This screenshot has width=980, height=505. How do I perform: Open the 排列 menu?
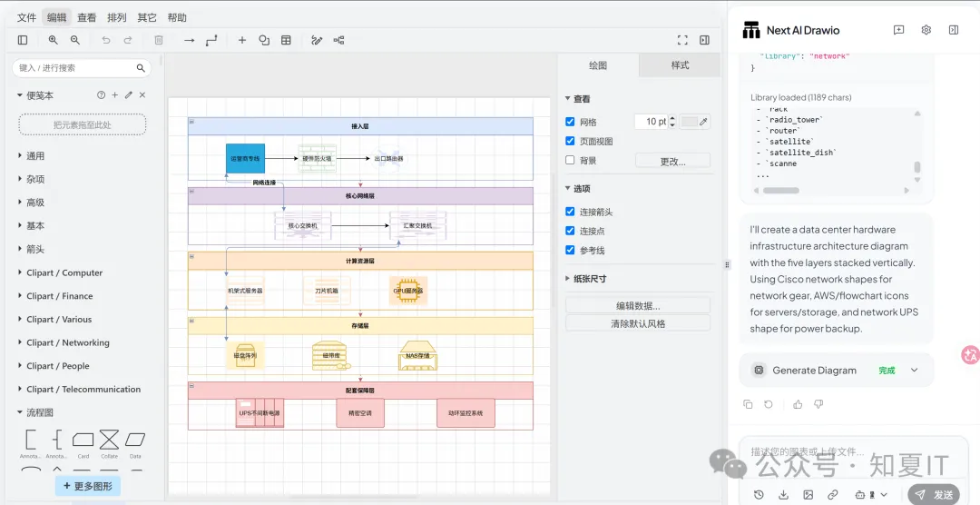(117, 17)
